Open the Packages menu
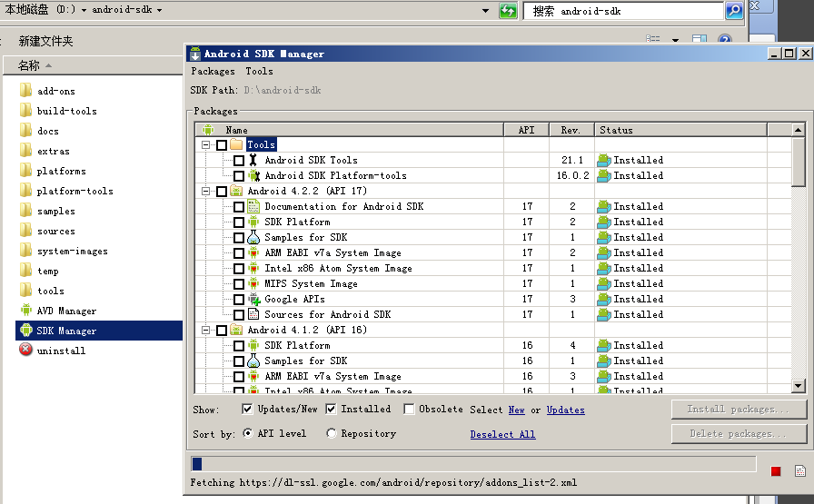 pyautogui.click(x=213, y=71)
